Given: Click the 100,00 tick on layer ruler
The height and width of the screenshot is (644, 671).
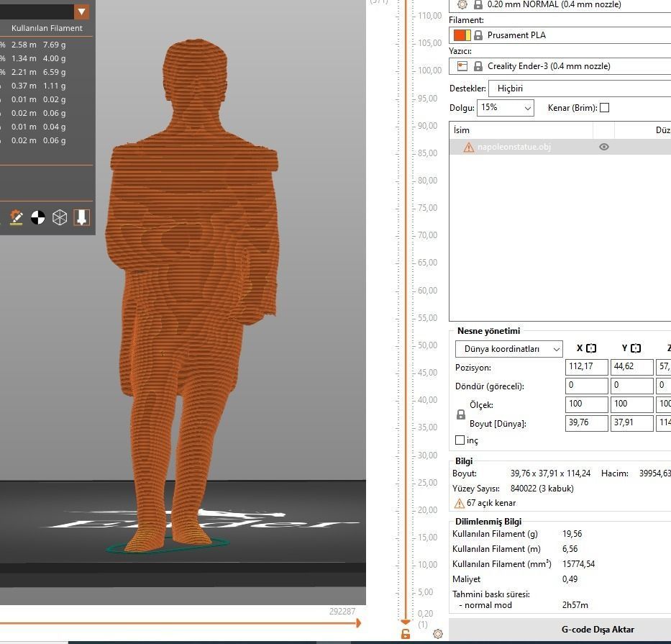Looking at the screenshot, I should 429,71.
